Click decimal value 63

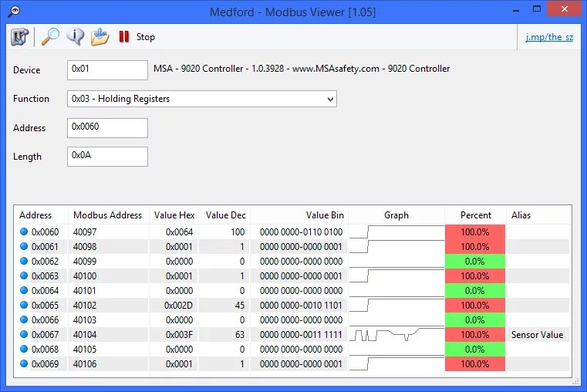tap(240, 335)
